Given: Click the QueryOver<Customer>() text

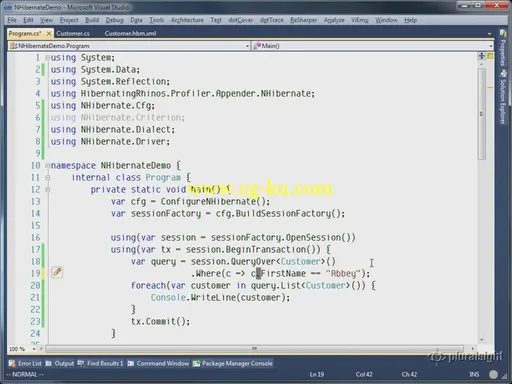Looking at the screenshot, I should [x=283, y=262].
